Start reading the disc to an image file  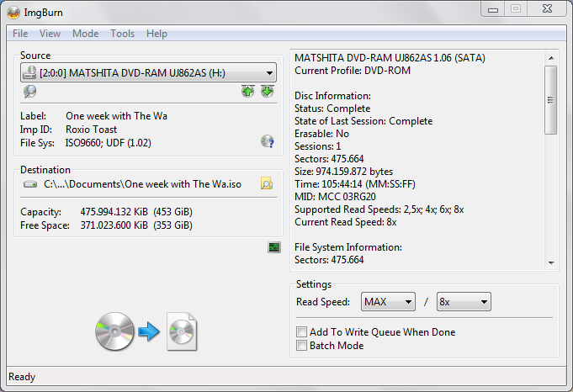click(147, 331)
